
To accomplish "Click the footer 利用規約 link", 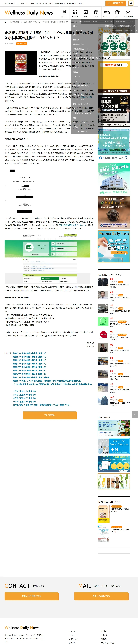I will pos(104,639).
